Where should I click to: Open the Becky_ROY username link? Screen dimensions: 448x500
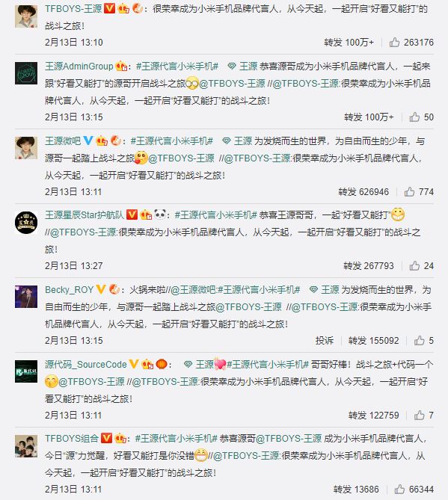pos(70,289)
